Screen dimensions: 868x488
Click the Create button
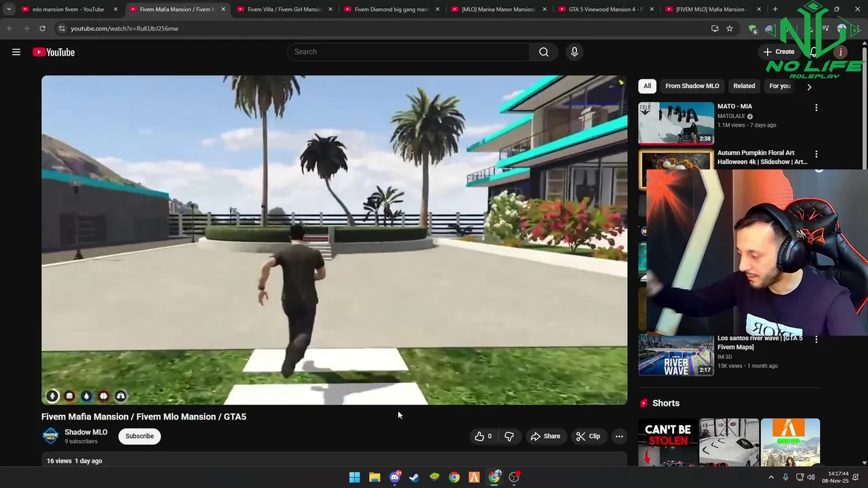(778, 52)
